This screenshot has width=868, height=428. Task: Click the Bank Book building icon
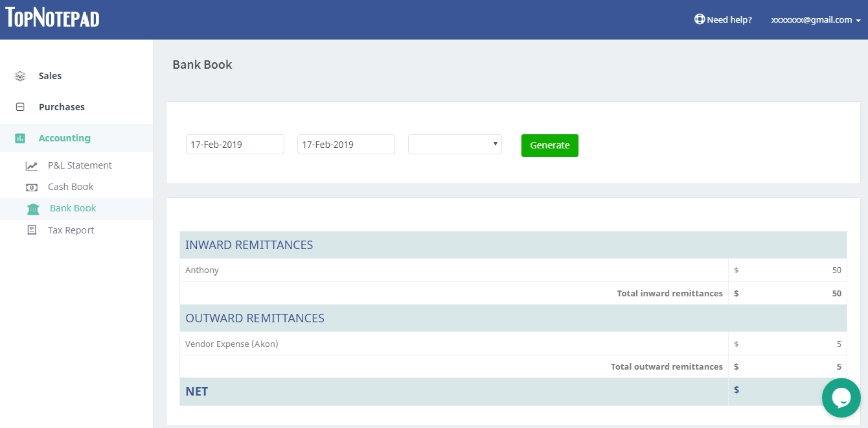pyautogui.click(x=33, y=209)
